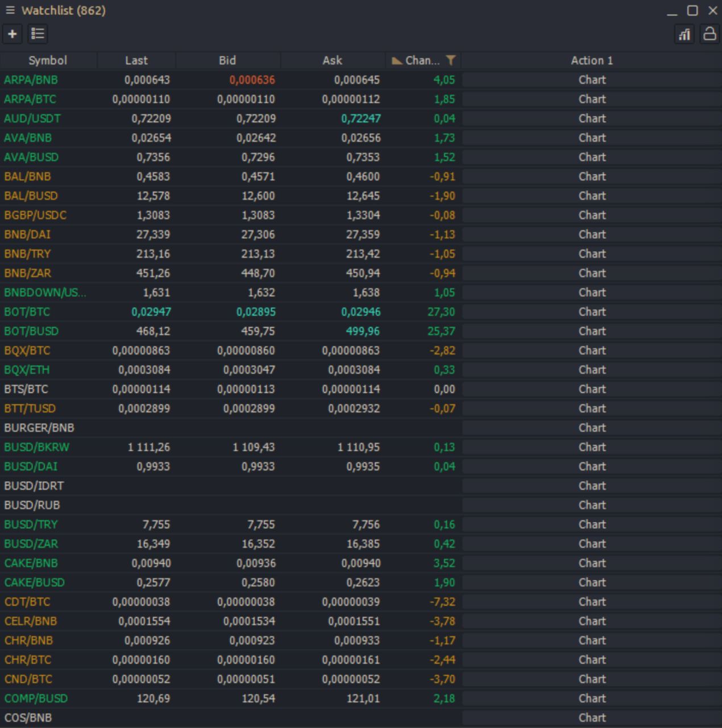This screenshot has height=728, width=722.
Task: Select the BNBDOWN/US... symbol
Action: (x=45, y=292)
